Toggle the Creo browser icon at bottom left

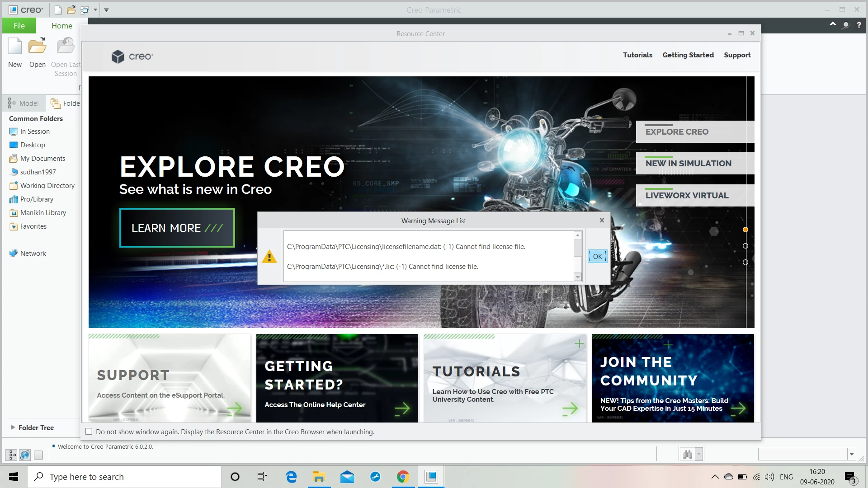pos(25,455)
